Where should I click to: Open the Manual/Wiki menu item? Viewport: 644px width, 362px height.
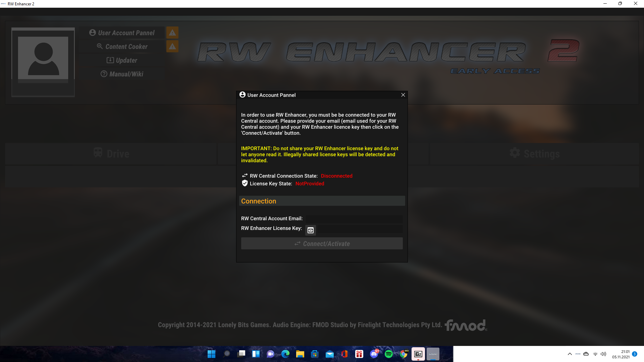(x=122, y=74)
